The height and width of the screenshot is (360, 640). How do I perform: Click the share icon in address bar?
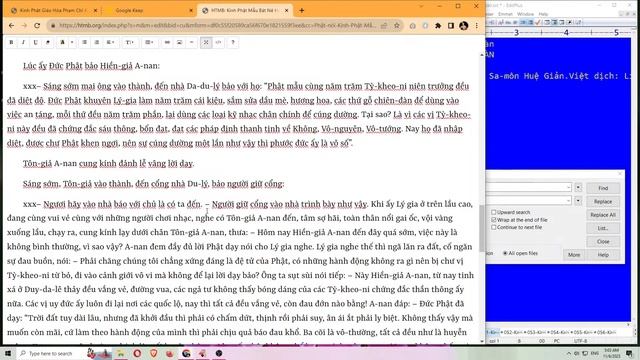coord(384,26)
